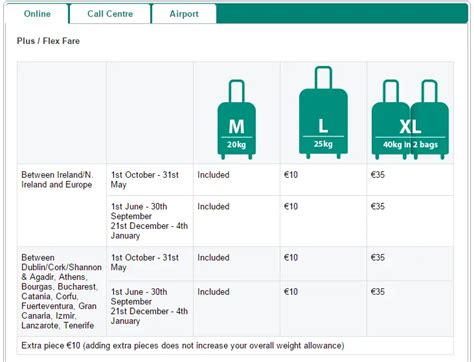Click the L 25kg suitcase icon
This screenshot has height=362, width=474.
tap(323, 113)
